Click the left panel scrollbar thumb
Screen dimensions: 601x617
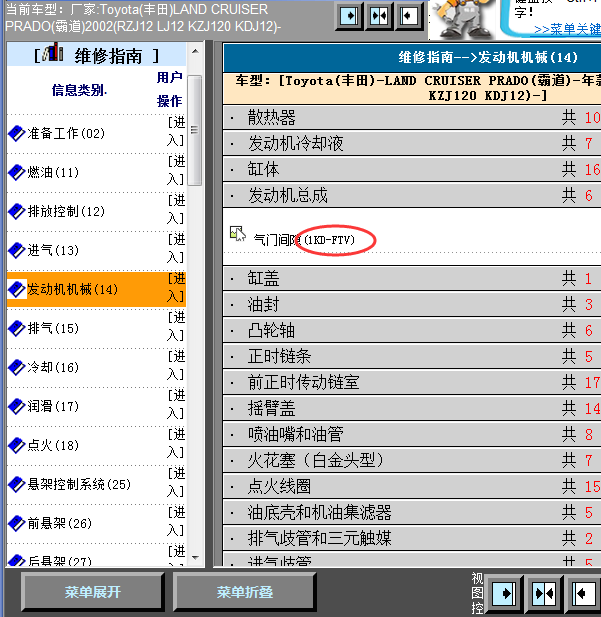click(x=195, y=130)
